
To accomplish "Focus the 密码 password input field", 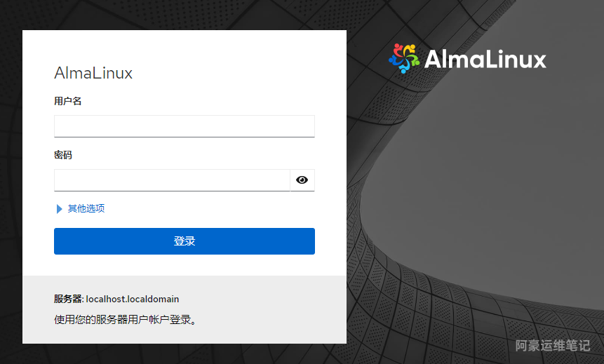I will (x=172, y=180).
